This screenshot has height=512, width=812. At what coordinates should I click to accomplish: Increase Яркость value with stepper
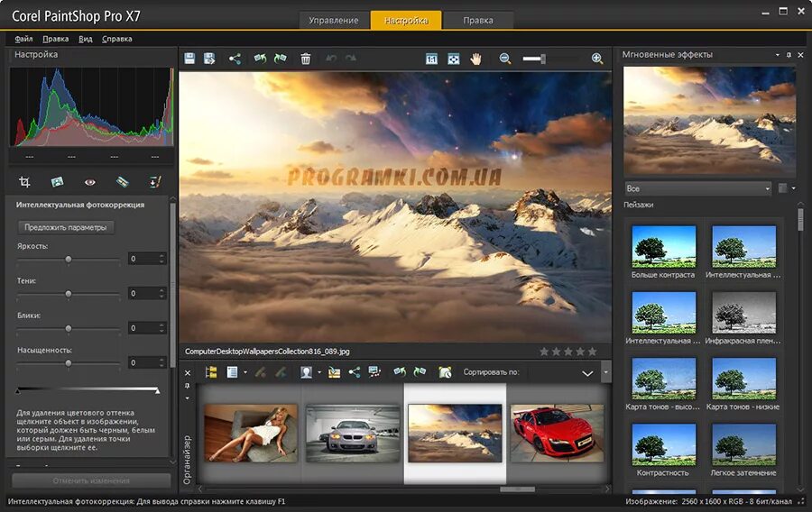tap(162, 256)
